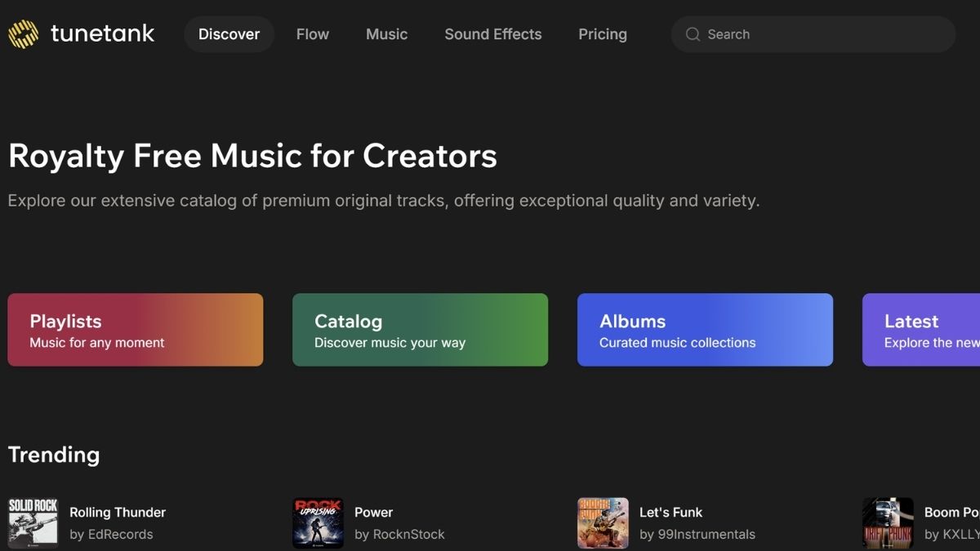The width and height of the screenshot is (980, 551).
Task: Go to the Flow tab
Action: 313,34
